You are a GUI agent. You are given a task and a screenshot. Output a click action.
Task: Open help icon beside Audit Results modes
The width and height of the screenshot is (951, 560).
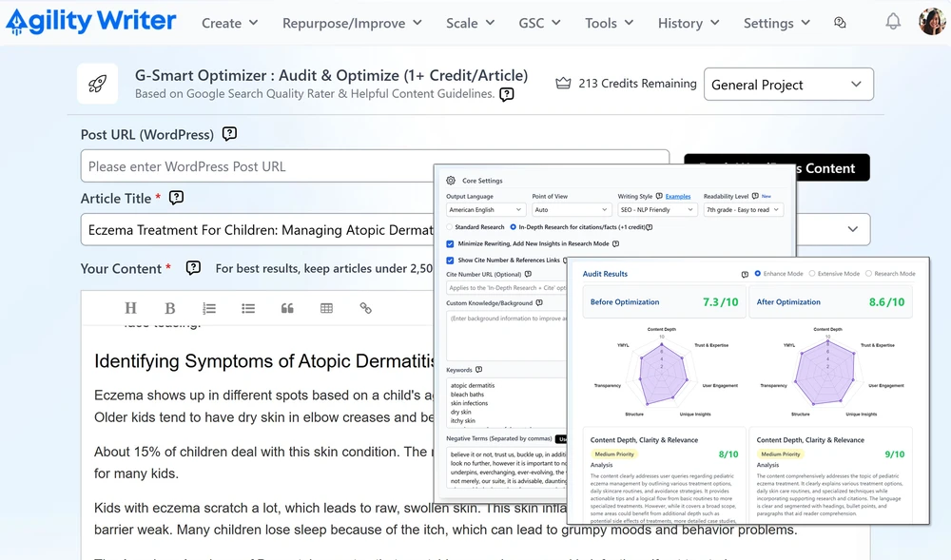click(745, 274)
